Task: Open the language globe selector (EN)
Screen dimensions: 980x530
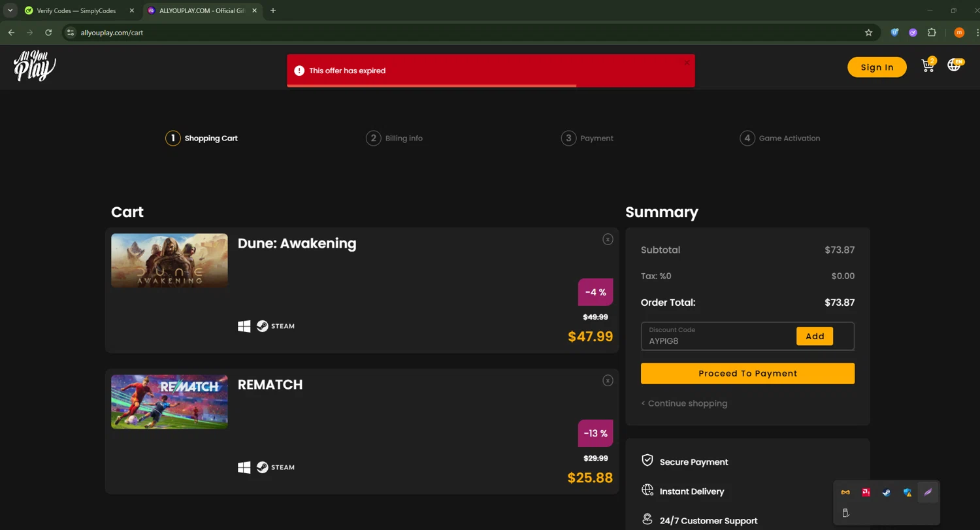Action: pyautogui.click(x=955, y=65)
